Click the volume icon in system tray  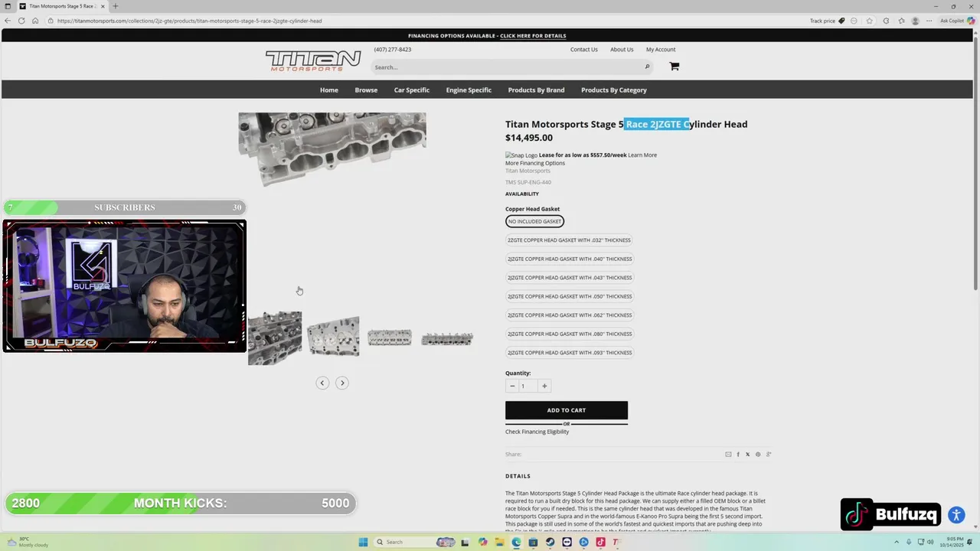(930, 542)
